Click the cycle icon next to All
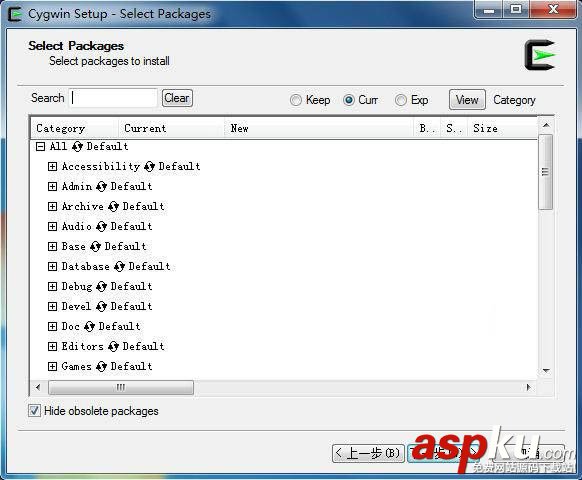This screenshot has width=582, height=480. (x=77, y=147)
